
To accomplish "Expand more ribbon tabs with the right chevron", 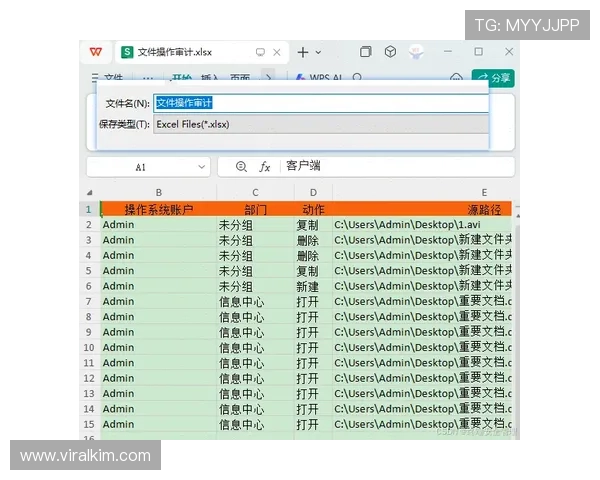I will point(268,77).
